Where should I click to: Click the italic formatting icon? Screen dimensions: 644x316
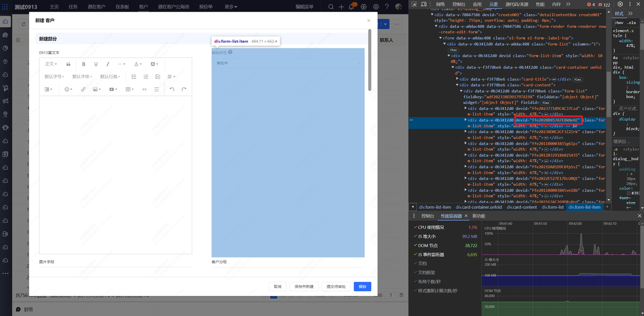(108, 64)
